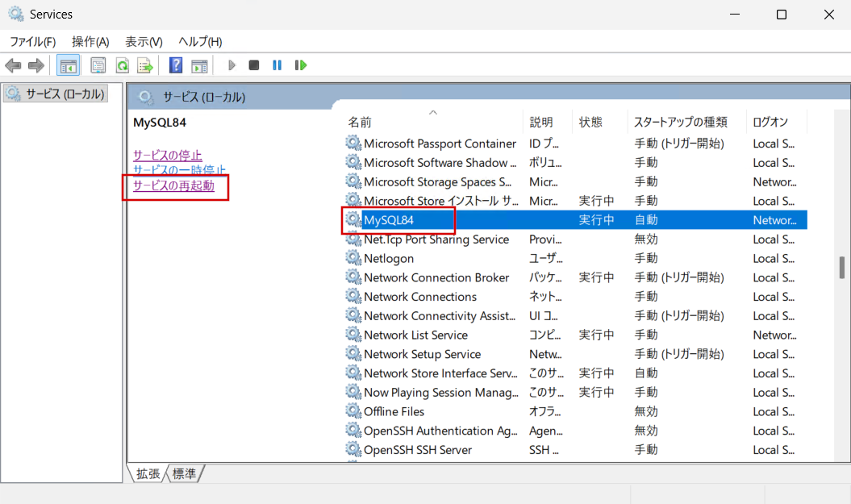The height and width of the screenshot is (504, 851).
Task: Select Network Store Interface Service
Action: 440,373
